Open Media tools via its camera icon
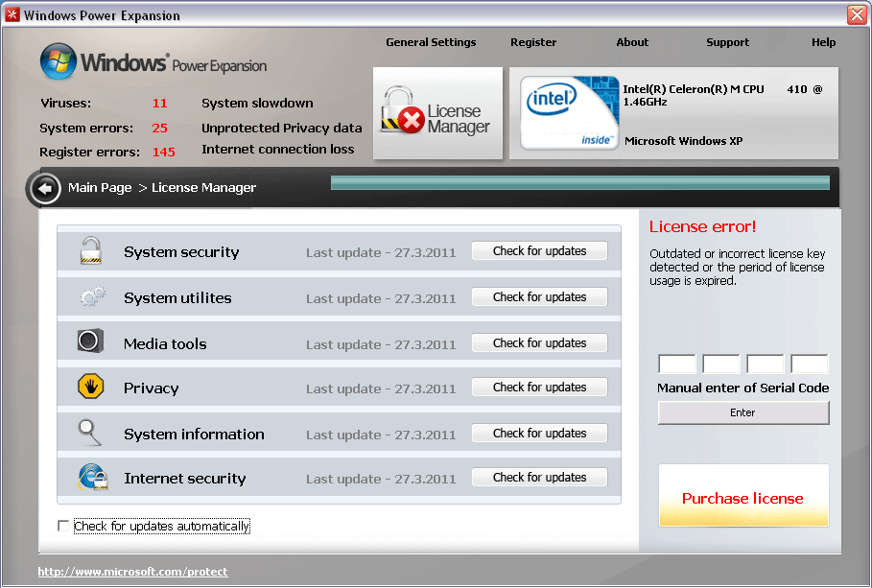 (x=91, y=342)
